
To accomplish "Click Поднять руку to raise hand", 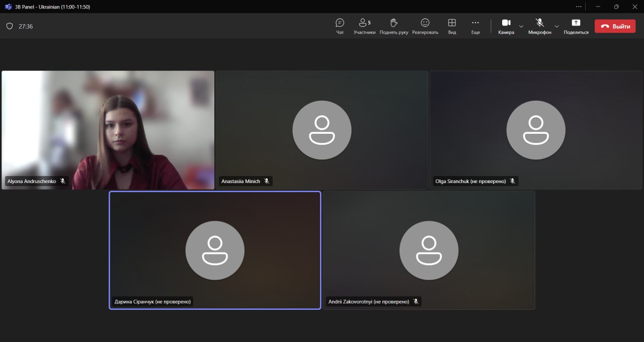I will [x=393, y=26].
